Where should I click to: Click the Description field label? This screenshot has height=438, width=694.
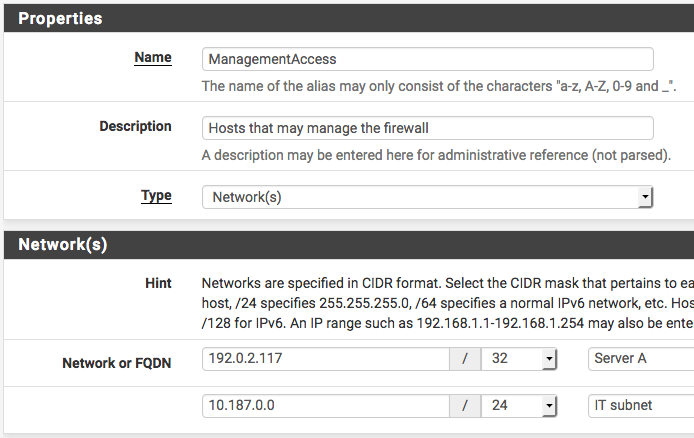135,127
